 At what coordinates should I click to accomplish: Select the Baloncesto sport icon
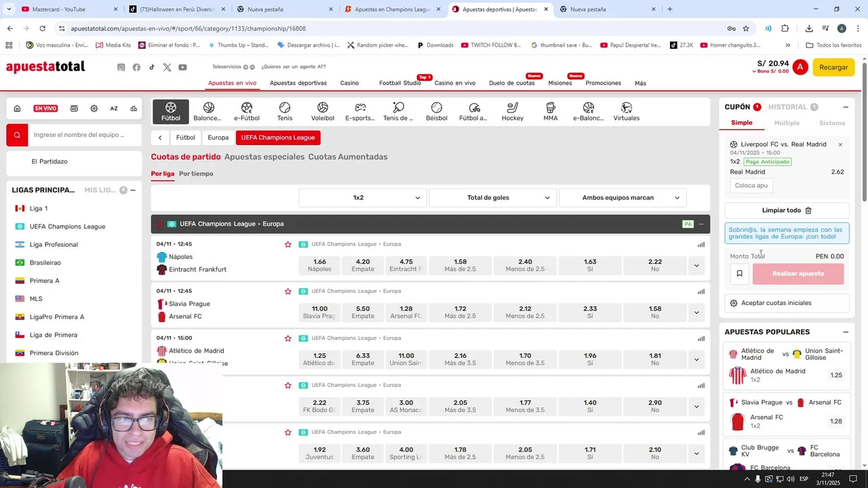(x=208, y=112)
